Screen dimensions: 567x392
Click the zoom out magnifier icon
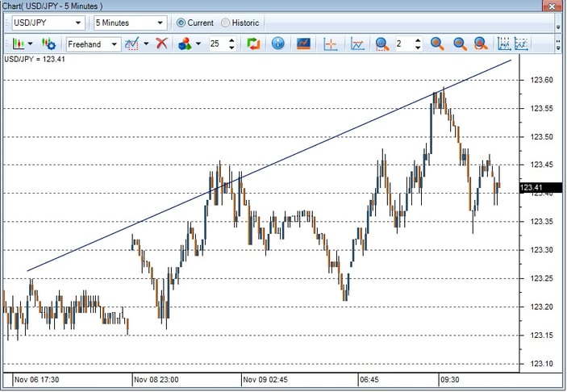pos(459,44)
